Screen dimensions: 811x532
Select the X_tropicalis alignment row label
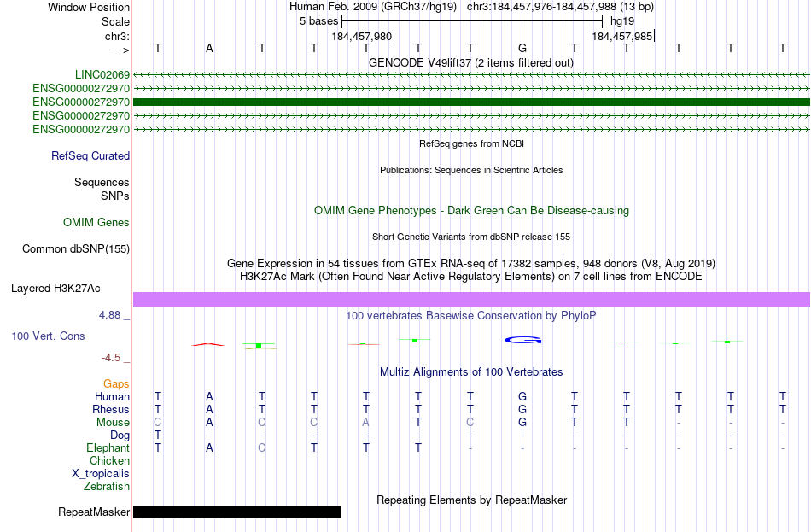(x=101, y=474)
